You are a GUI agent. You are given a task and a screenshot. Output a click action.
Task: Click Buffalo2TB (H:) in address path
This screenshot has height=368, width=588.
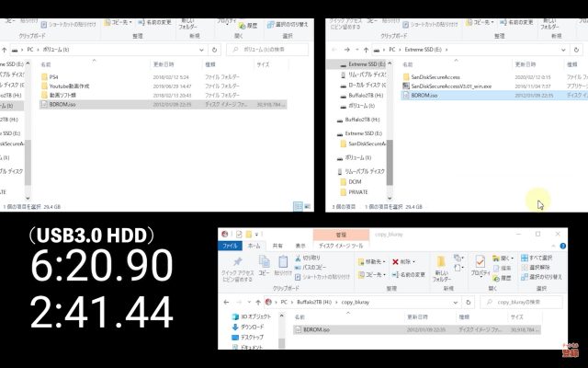point(314,302)
